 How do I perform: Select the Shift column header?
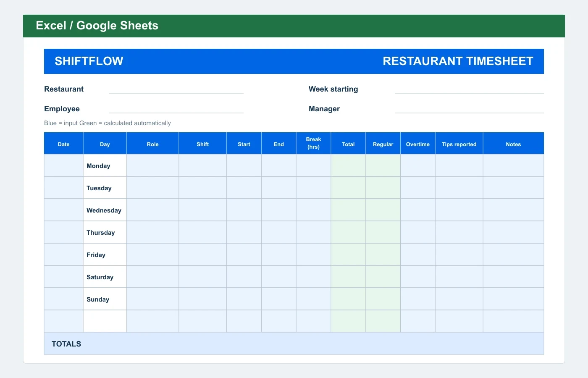tap(203, 144)
